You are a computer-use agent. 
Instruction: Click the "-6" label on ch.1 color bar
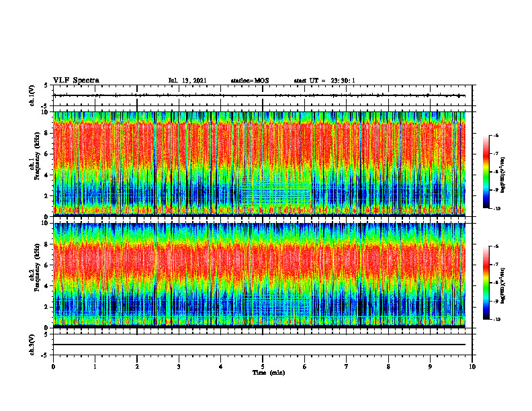[x=496, y=135]
